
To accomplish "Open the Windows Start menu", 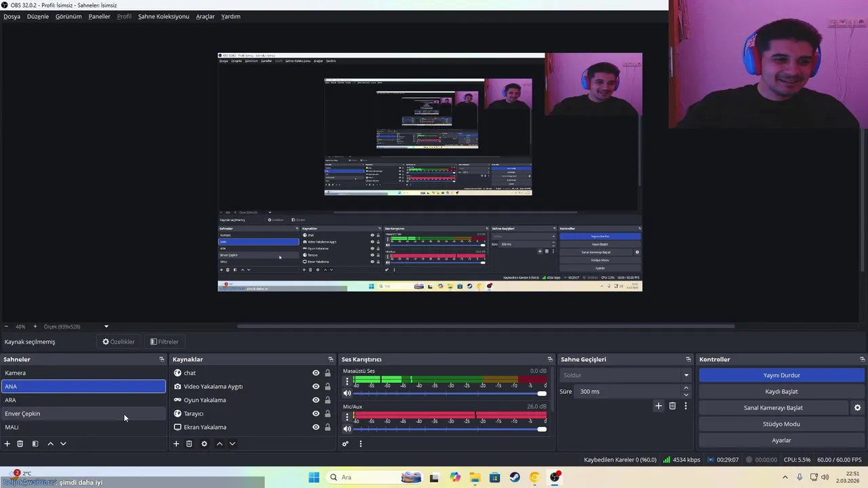I will click(x=314, y=477).
